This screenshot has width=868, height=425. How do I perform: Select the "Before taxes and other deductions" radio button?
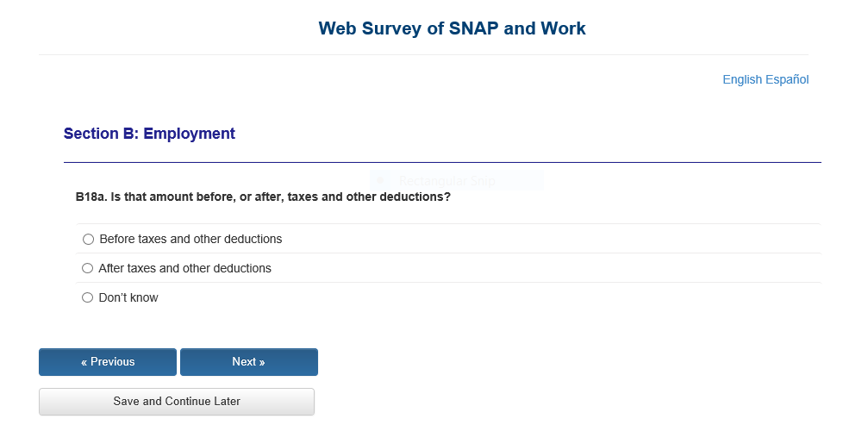coord(88,239)
